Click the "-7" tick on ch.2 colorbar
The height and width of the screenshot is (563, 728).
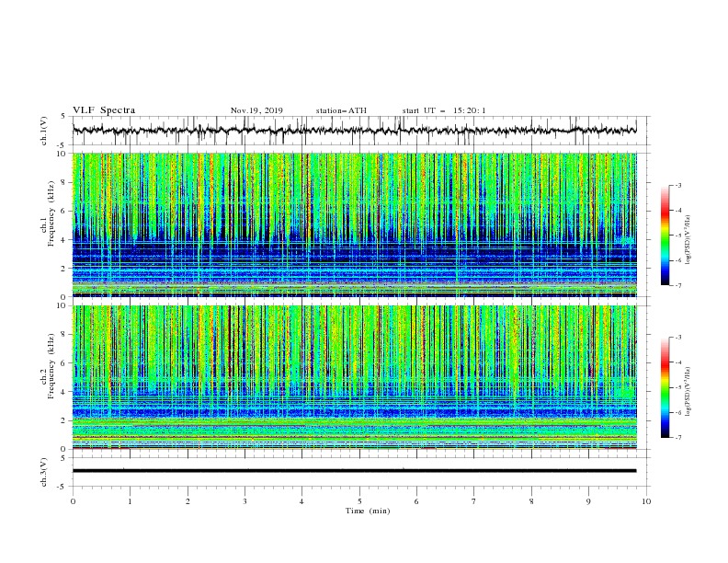point(677,438)
